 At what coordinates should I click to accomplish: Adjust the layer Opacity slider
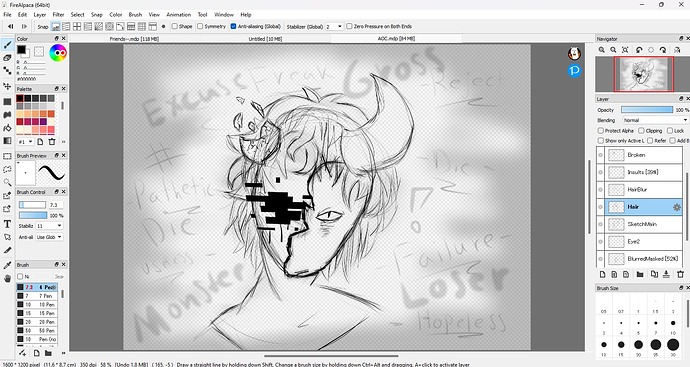[x=647, y=110]
